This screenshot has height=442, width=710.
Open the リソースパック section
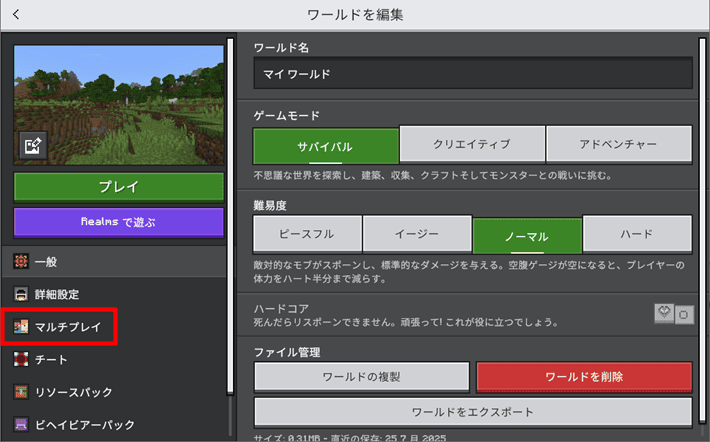point(114,392)
